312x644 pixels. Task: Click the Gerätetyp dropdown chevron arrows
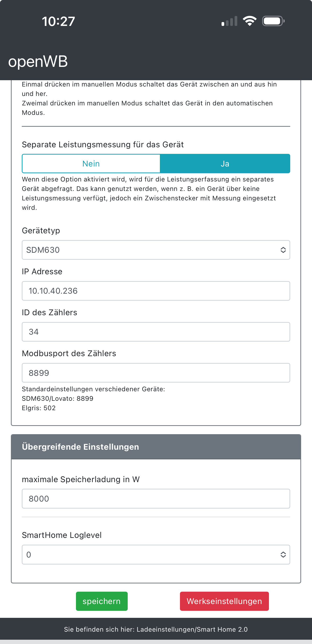[283, 250]
